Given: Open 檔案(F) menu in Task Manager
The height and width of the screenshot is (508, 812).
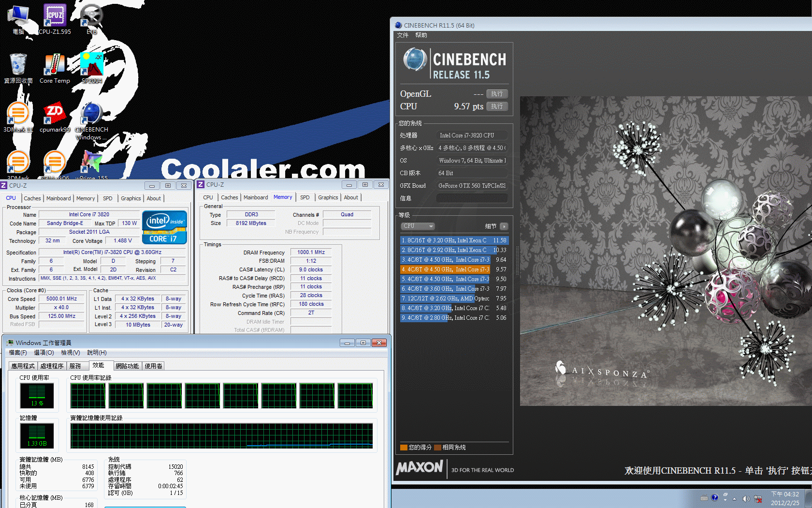Looking at the screenshot, I should pyautogui.click(x=18, y=353).
